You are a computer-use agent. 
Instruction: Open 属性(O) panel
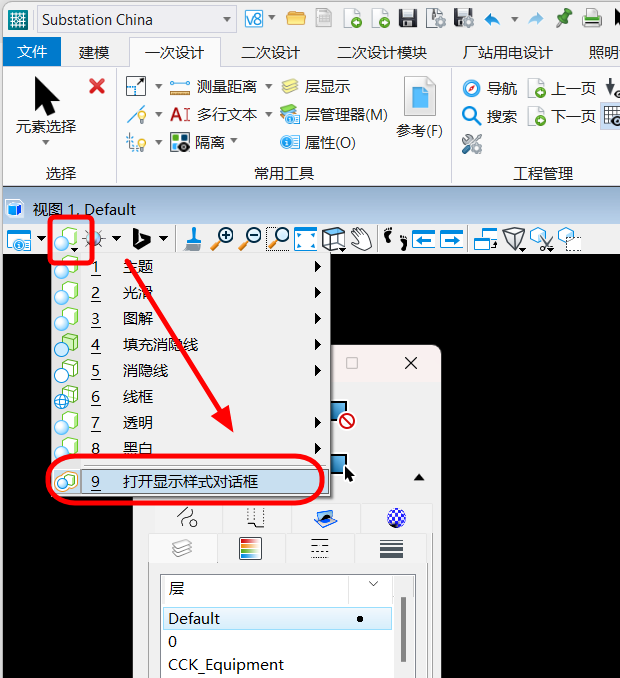(x=318, y=142)
